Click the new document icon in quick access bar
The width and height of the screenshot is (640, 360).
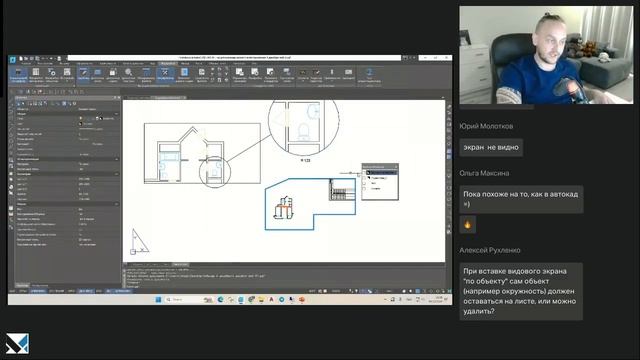[21, 59]
